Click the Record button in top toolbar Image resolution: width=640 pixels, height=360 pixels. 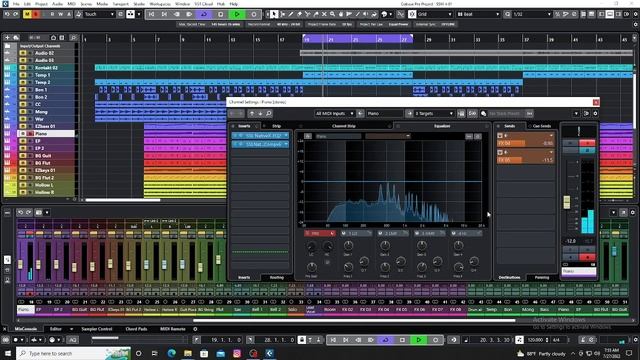point(253,14)
